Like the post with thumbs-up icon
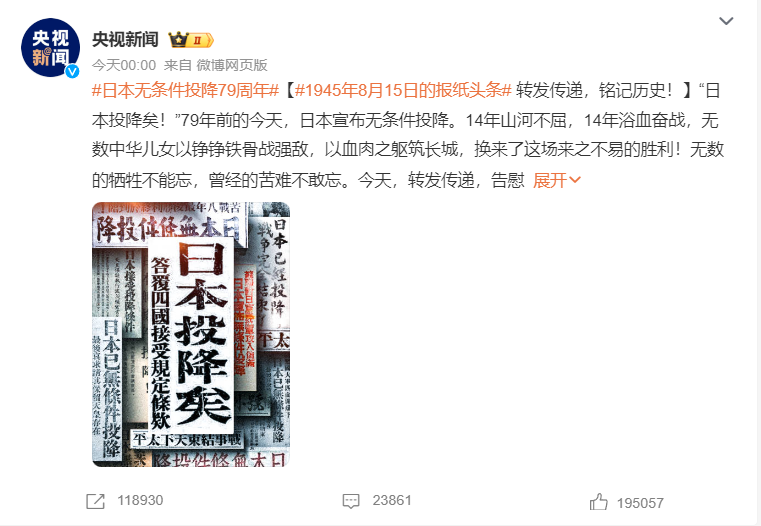Viewport: 761px width, 526px height. click(x=598, y=502)
